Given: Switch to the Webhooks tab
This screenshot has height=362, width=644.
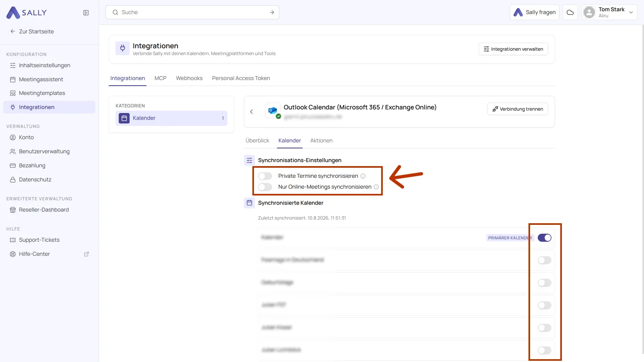Looking at the screenshot, I should click(x=189, y=78).
